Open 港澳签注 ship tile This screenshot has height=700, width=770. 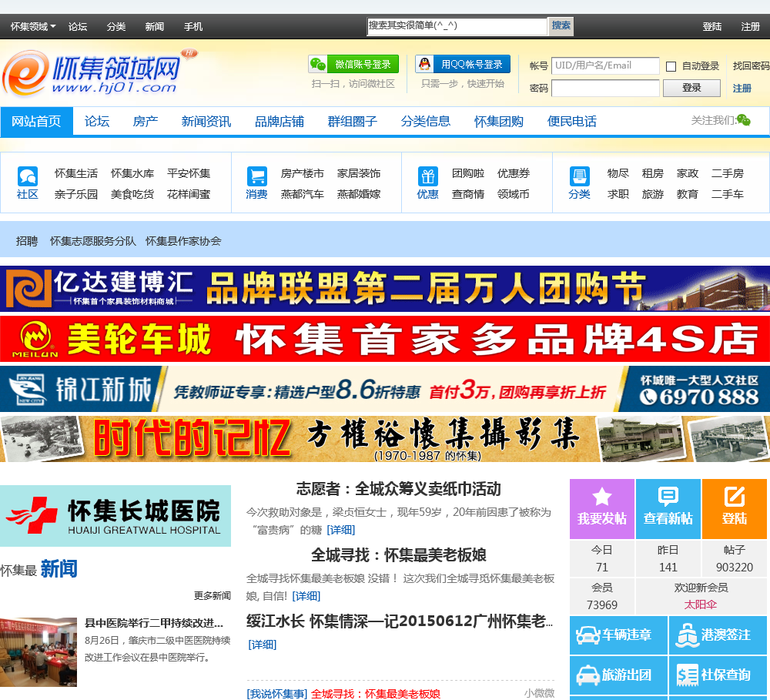tap(718, 635)
